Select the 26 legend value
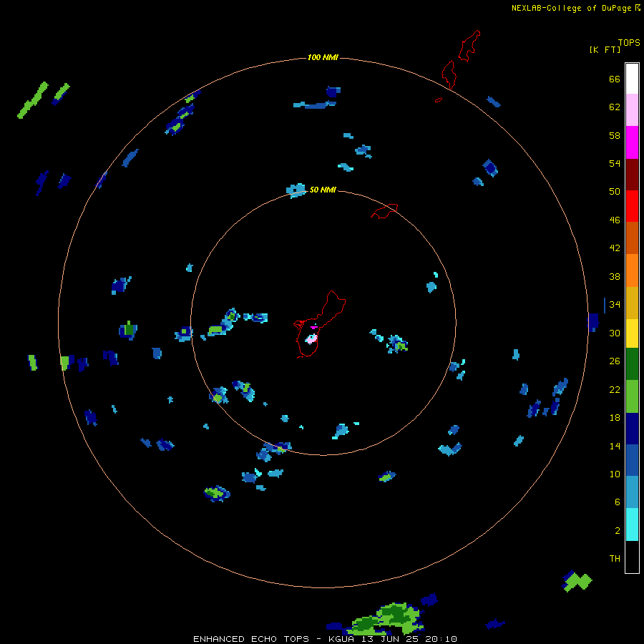 click(x=615, y=361)
